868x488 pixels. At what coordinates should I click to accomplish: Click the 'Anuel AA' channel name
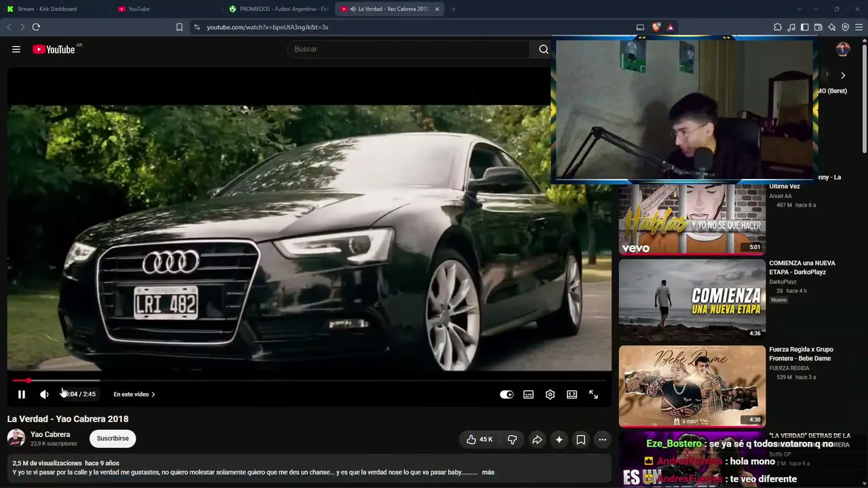[781, 196]
